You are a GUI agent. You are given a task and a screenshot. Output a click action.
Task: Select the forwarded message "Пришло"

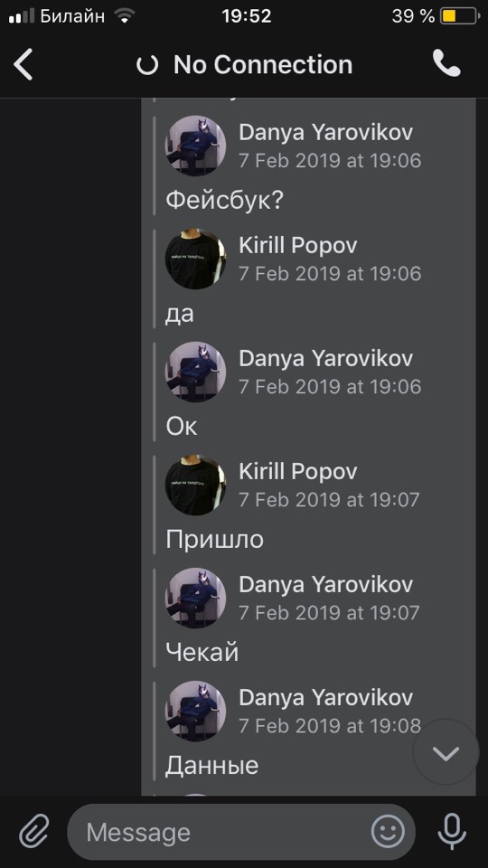[215, 539]
